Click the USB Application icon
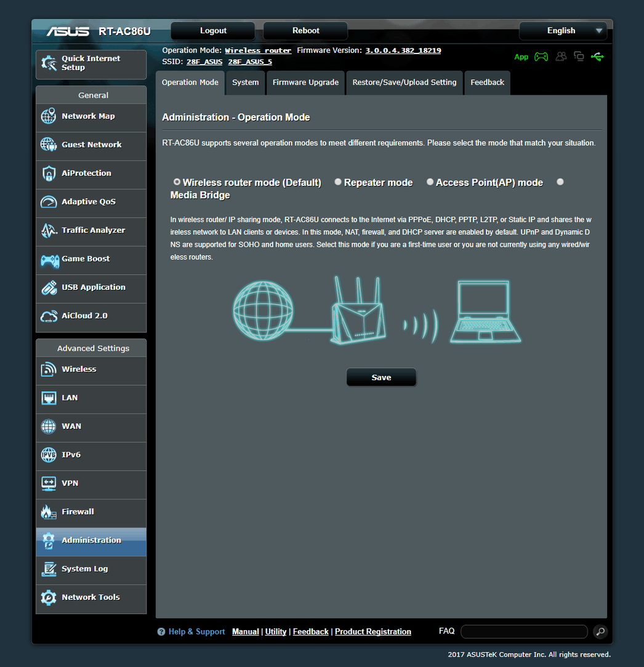The height and width of the screenshot is (667, 644). point(49,287)
